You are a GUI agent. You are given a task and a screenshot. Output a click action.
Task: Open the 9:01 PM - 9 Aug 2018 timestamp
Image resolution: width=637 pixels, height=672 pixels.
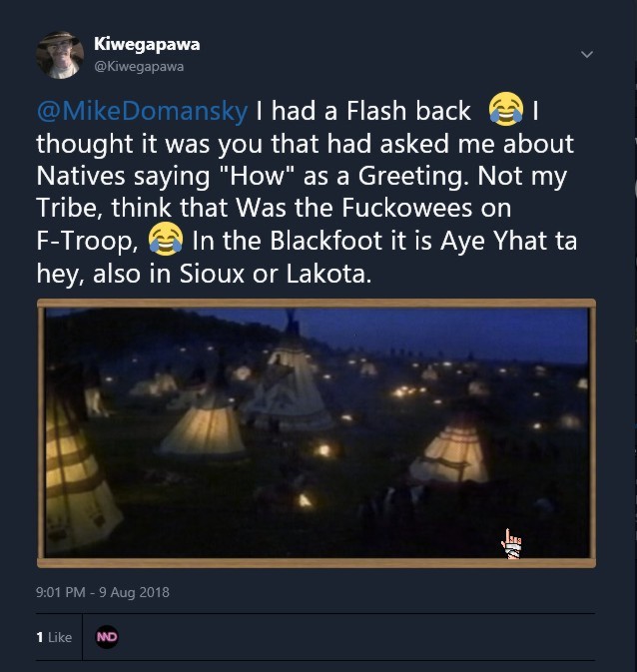[103, 592]
